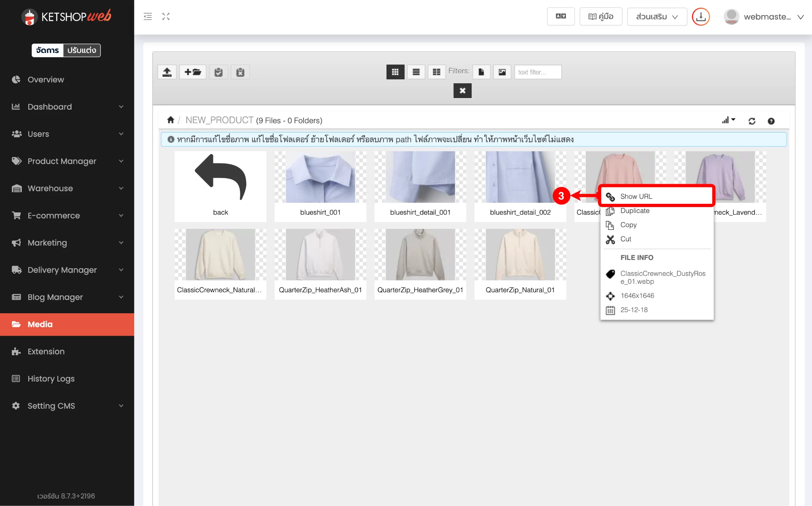The width and height of the screenshot is (812, 506).
Task: Click the home breadcrumb icon
Action: [171, 120]
